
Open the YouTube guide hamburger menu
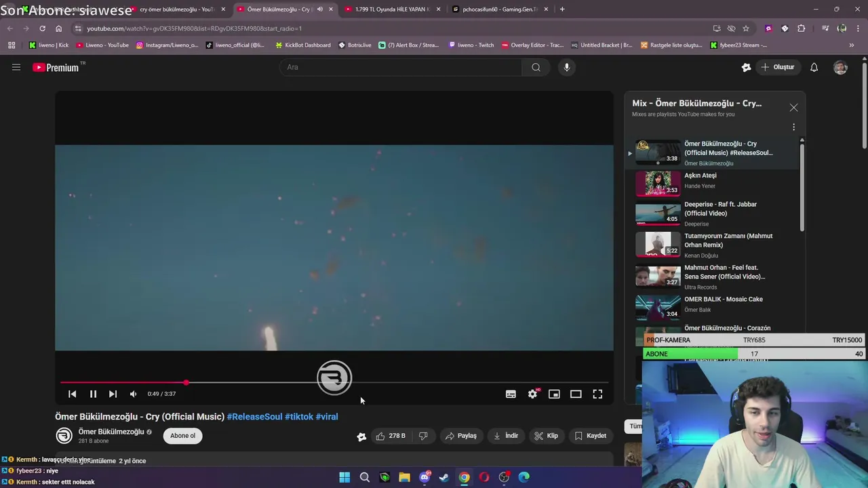pos(16,67)
